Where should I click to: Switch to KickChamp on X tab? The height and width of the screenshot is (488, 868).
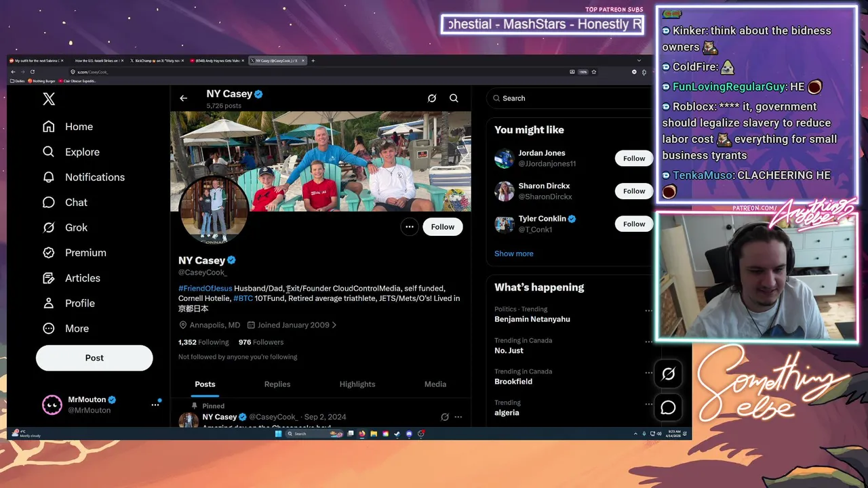pyautogui.click(x=157, y=60)
